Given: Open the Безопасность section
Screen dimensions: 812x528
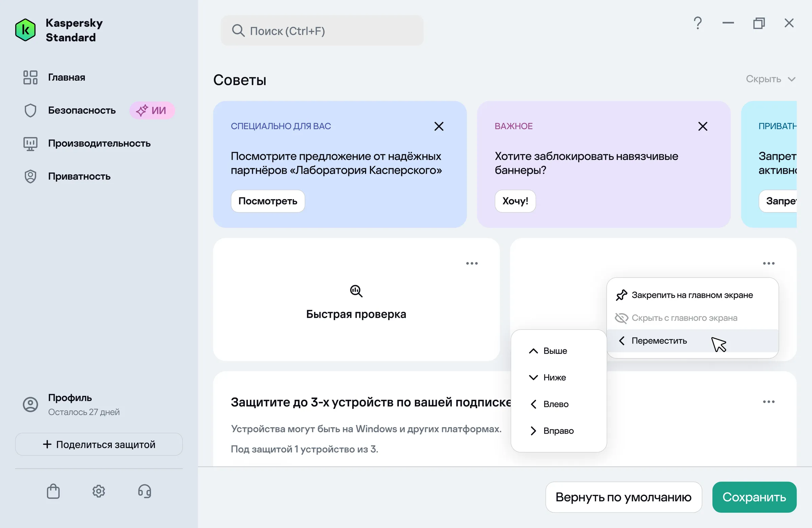Looking at the screenshot, I should [x=82, y=111].
